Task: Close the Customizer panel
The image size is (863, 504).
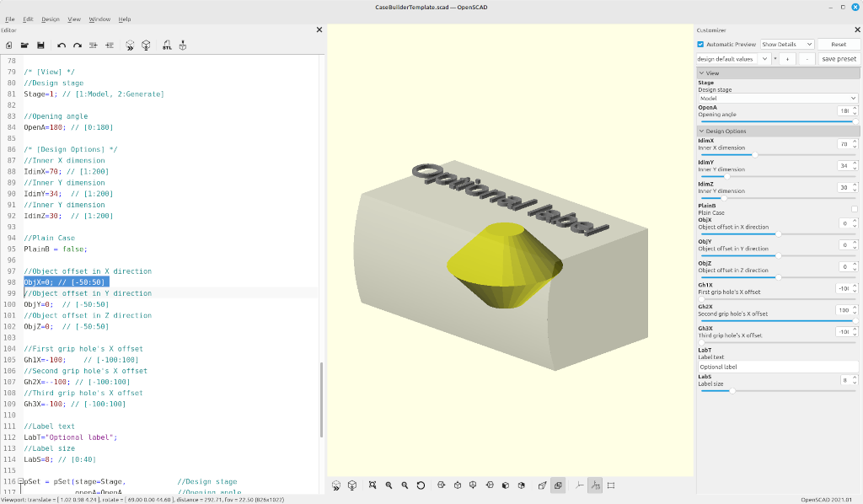Action: click(857, 29)
